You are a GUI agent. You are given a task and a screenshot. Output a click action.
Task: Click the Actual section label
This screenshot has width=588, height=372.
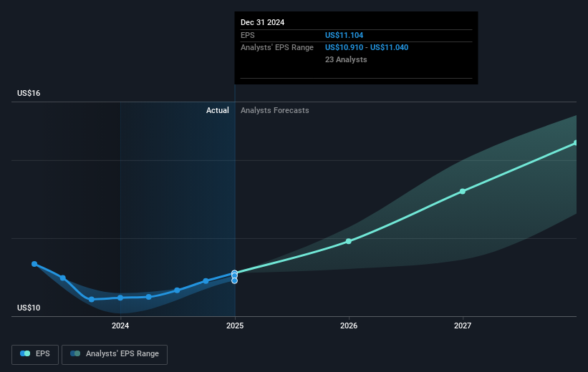[218, 110]
